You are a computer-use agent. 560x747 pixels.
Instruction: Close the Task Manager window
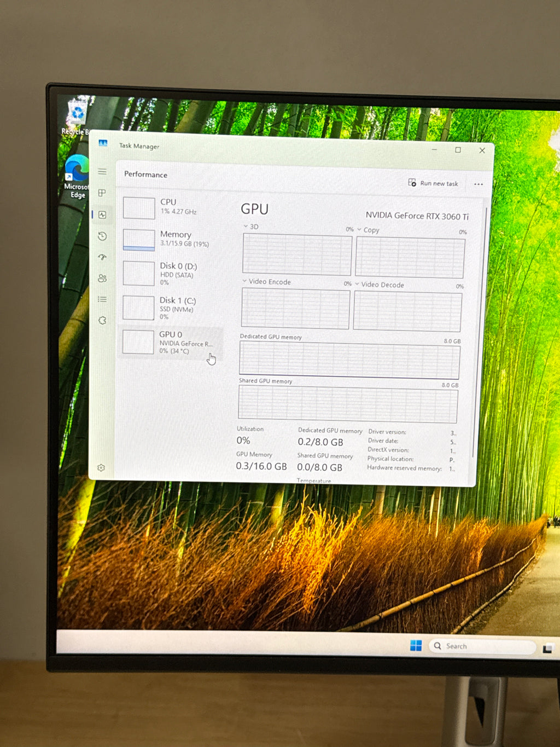click(482, 150)
